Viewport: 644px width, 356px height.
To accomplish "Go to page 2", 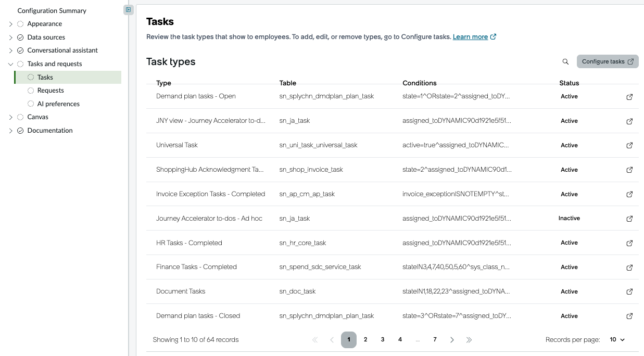I will click(365, 340).
